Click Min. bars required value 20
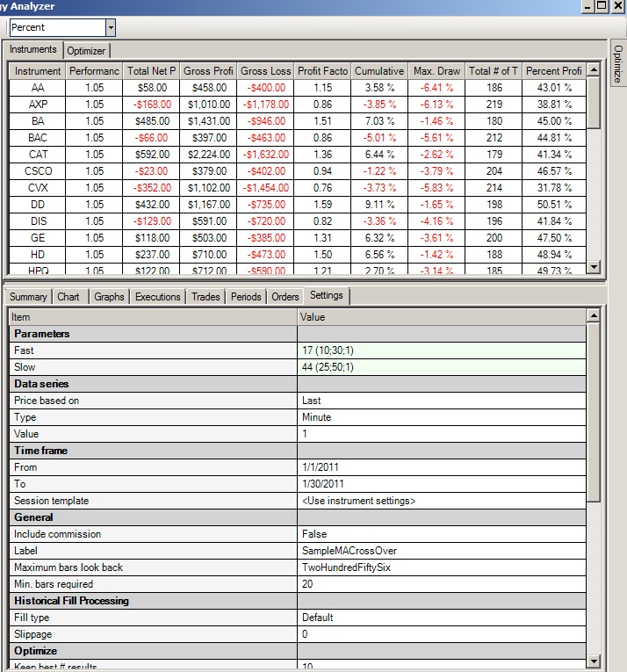627x672 pixels. [442, 584]
